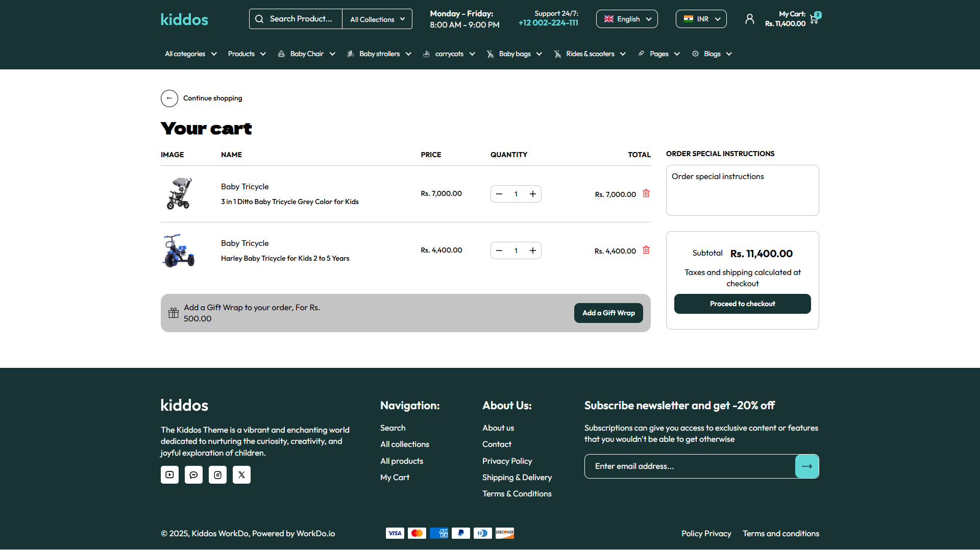This screenshot has height=550, width=980.
Task: Decrease quantity of the Harley Baby Tricycle
Action: coord(499,250)
